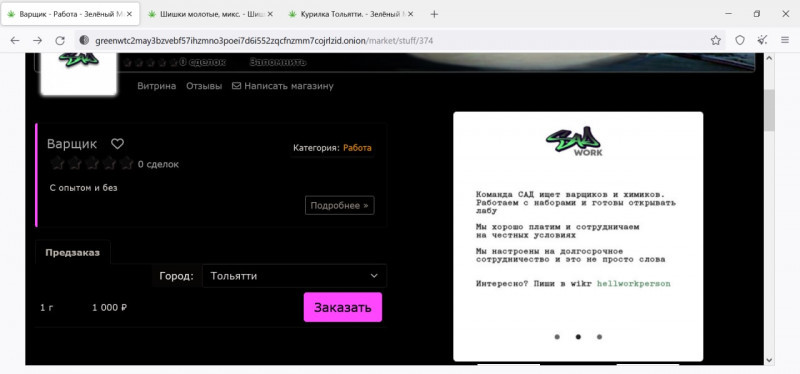This screenshot has height=374, width=800.
Task: Toggle the heart favorite next to Варщик
Action: pyautogui.click(x=117, y=144)
